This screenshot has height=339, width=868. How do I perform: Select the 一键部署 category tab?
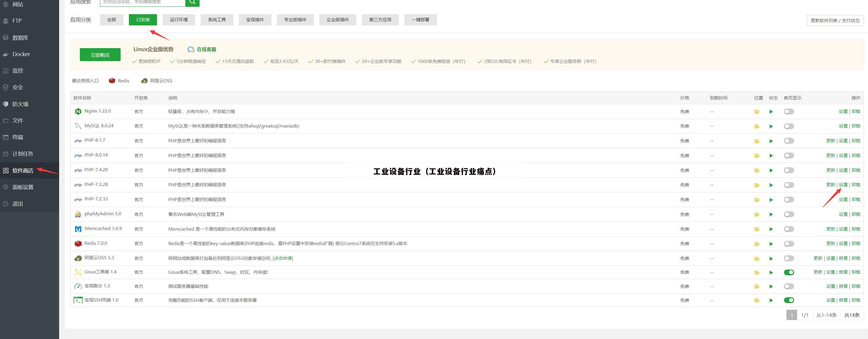pyautogui.click(x=420, y=20)
